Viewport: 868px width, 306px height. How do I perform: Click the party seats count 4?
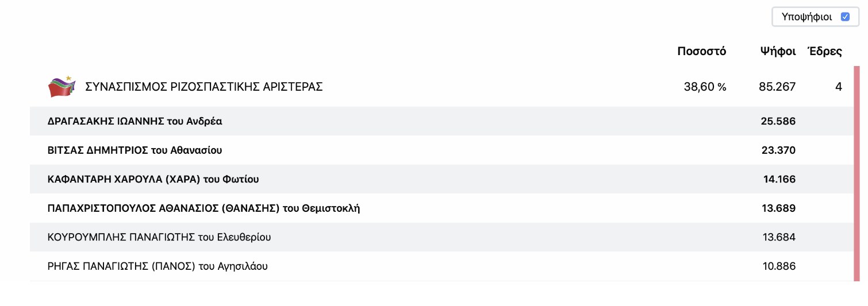[839, 87]
